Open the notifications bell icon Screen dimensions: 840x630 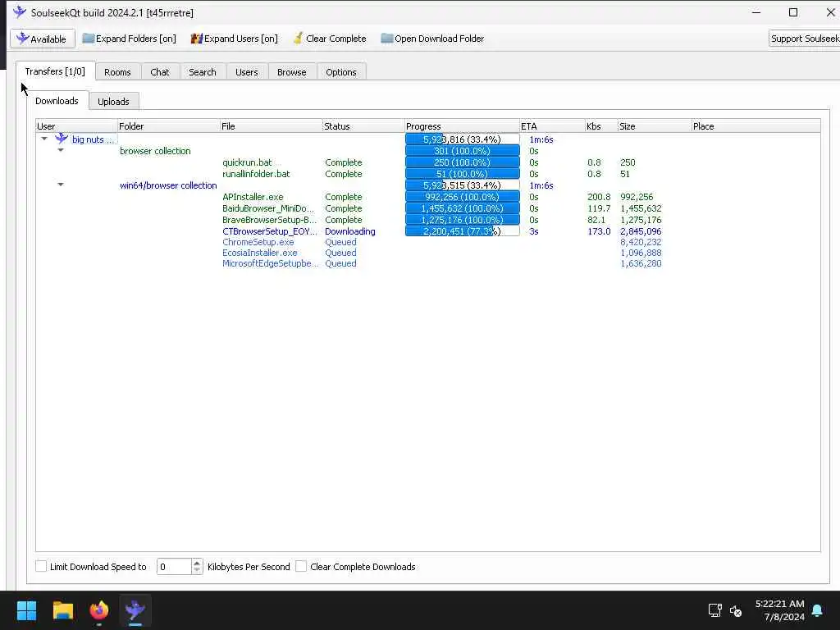coord(817,610)
